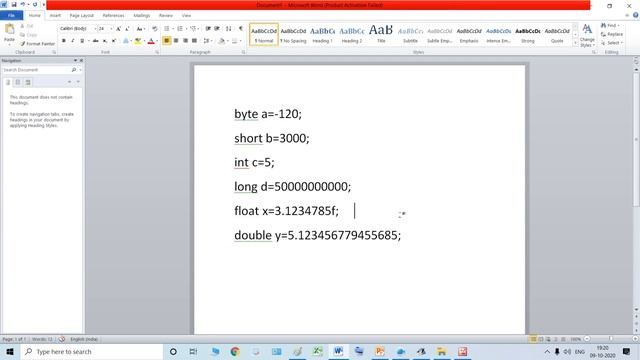Screen dimensions: 640x360
Task: Open the File tab
Action: pos(11,16)
